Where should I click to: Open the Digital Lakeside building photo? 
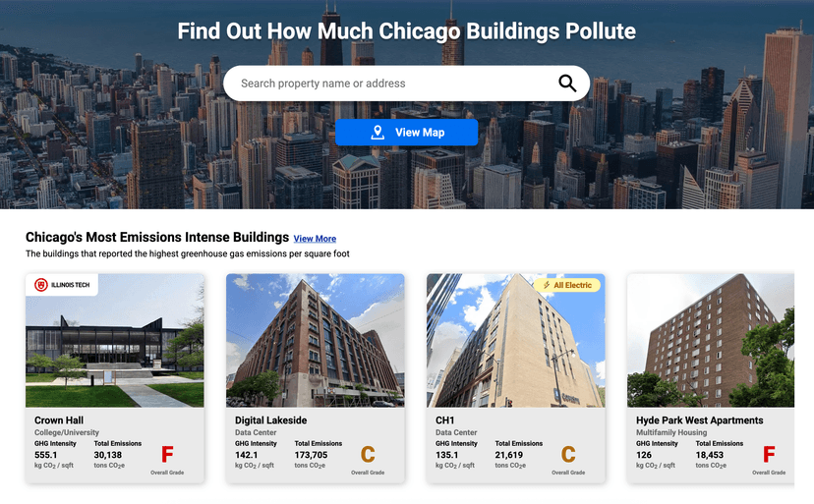(x=316, y=341)
